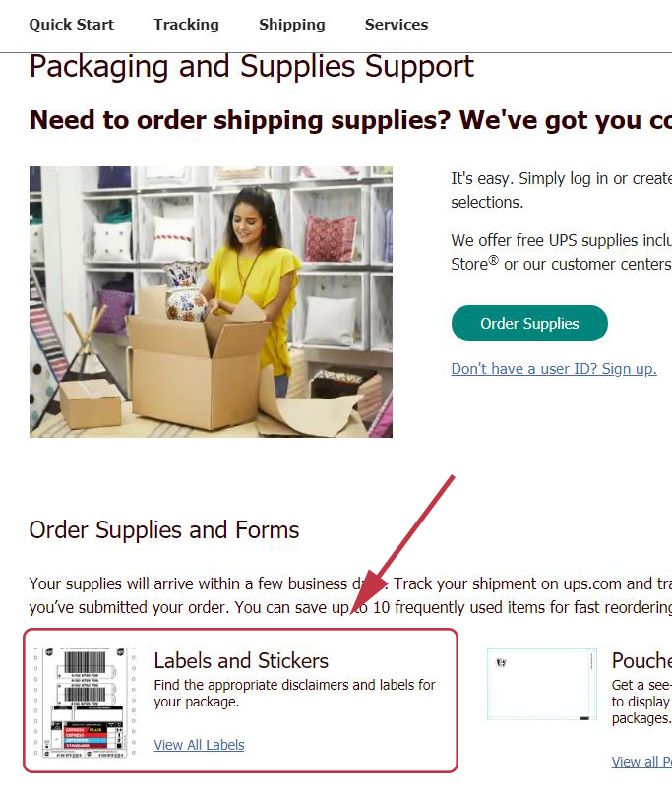This screenshot has height=798, width=672.
Task: Select the Pouches heading
Action: [x=641, y=660]
